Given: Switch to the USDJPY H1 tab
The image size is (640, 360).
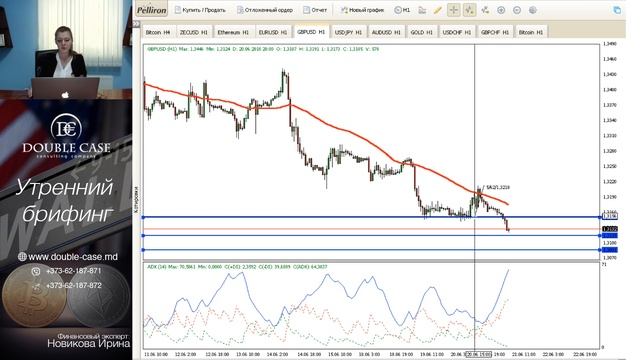Looking at the screenshot, I should coord(348,32).
